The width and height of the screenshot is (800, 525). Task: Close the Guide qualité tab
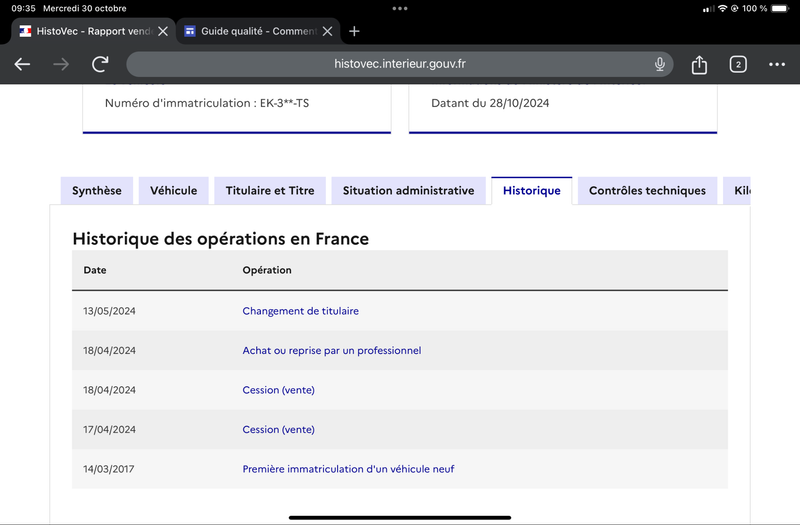pyautogui.click(x=328, y=31)
